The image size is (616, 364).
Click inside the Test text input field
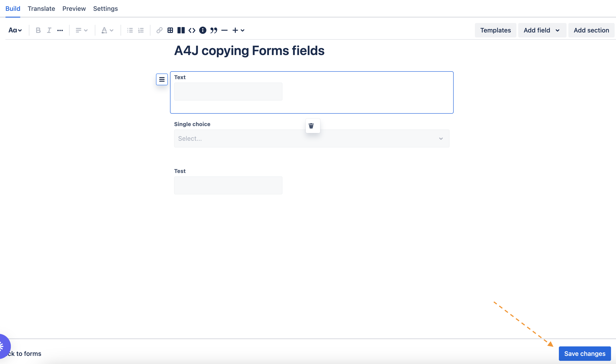pos(228,185)
